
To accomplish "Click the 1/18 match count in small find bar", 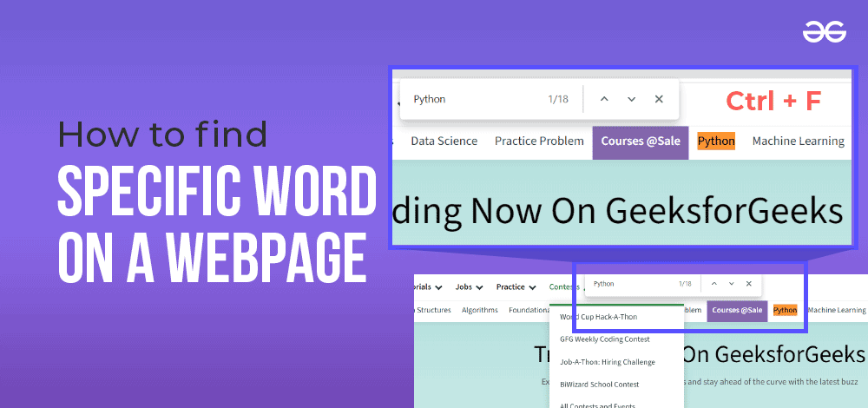I will (x=685, y=284).
